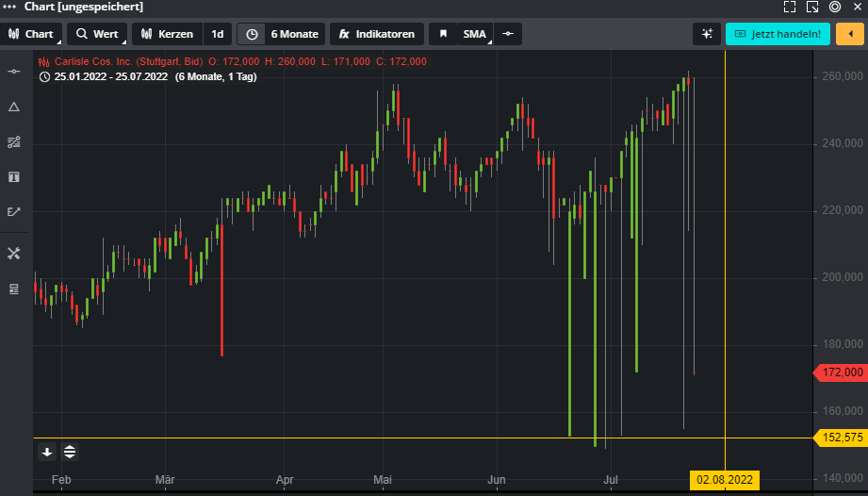Click the pop-out window icon
The height and width of the screenshot is (496, 868).
(x=812, y=7)
